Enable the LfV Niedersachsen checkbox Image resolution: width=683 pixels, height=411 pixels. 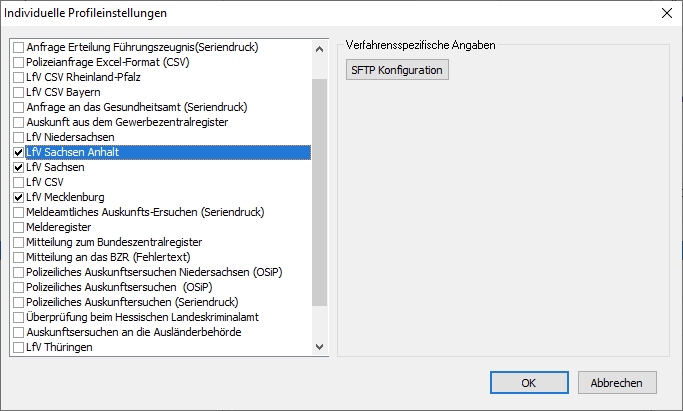pos(19,137)
